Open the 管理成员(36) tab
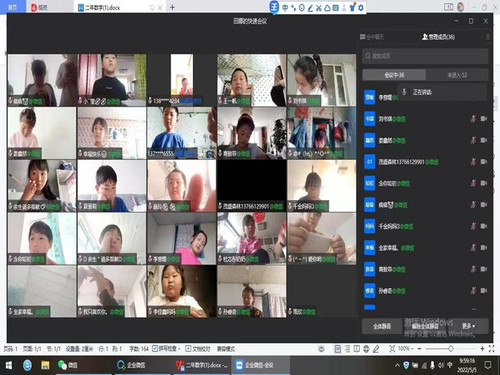 pyautogui.click(x=438, y=37)
